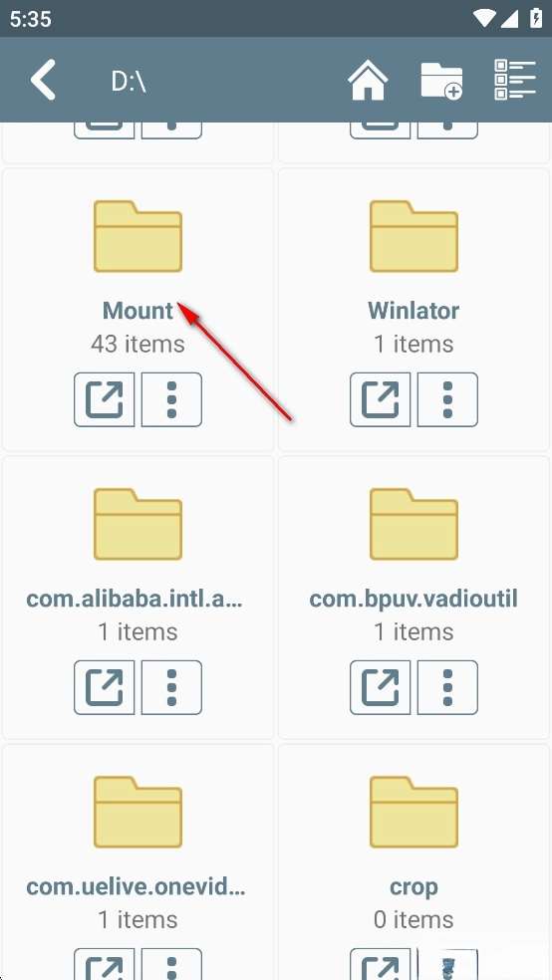Open the com.alibaba.intl.a... folder icon
552x980 pixels.
[138, 524]
